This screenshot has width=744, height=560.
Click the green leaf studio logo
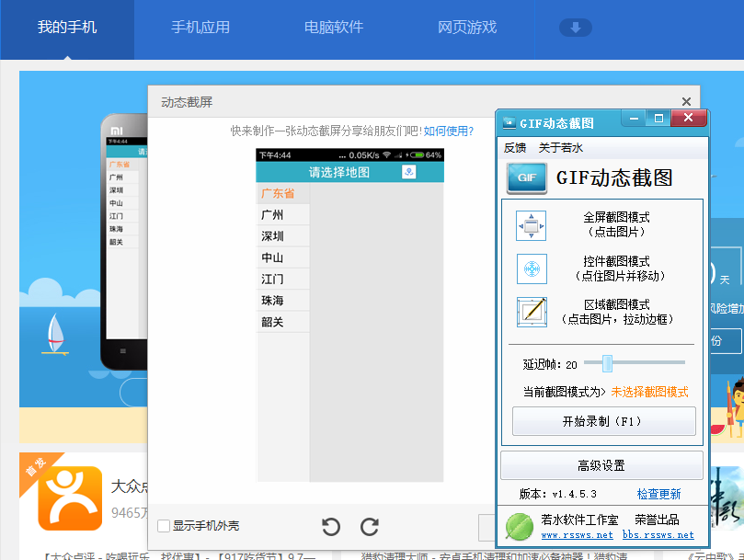click(x=519, y=527)
